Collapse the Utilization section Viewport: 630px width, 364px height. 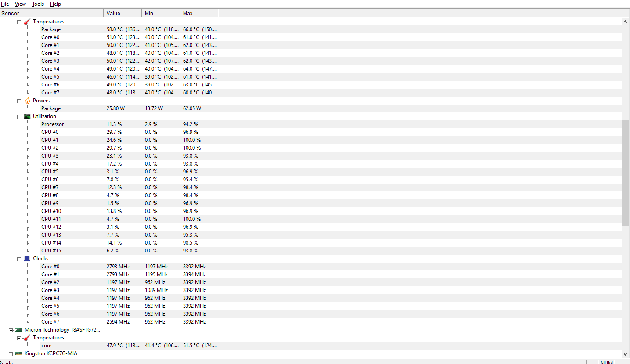tap(19, 116)
